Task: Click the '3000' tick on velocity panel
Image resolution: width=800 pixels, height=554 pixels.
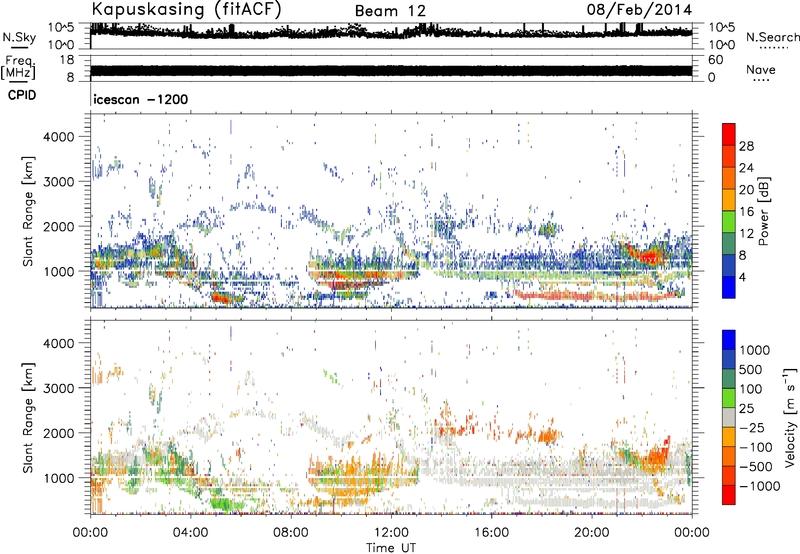Action: [58, 388]
